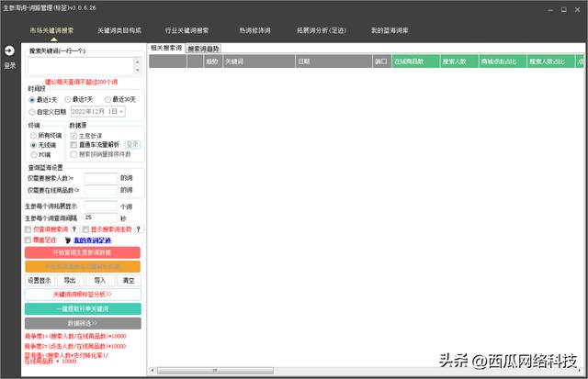588x379 pixels.
Task: Click the 仅需要在线商品数<= input field
Action: pyautogui.click(x=101, y=190)
